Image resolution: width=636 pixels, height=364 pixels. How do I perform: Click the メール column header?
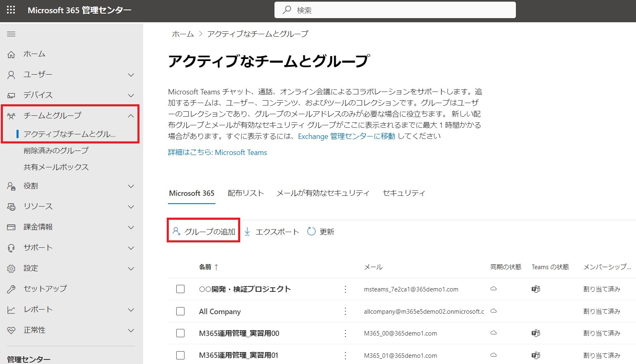click(373, 267)
